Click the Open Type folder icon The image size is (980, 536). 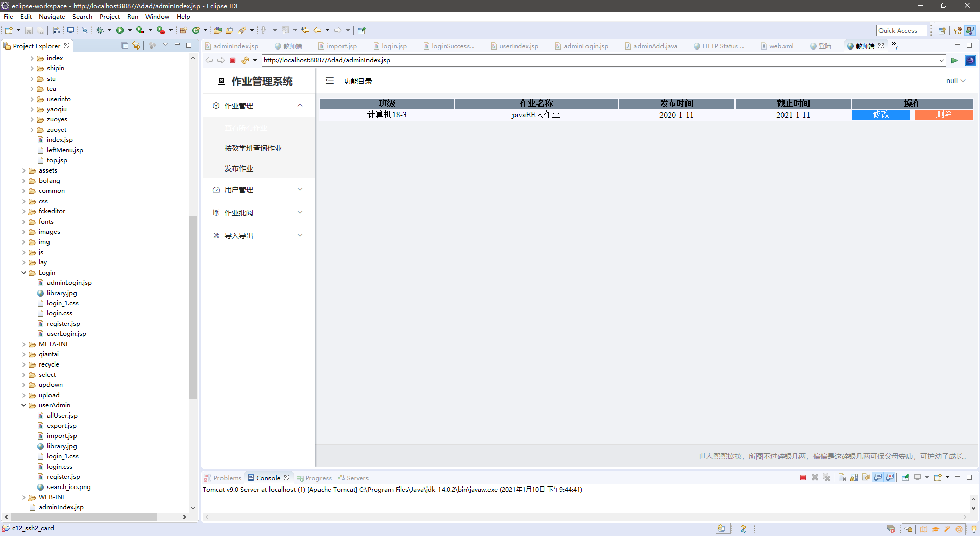218,31
